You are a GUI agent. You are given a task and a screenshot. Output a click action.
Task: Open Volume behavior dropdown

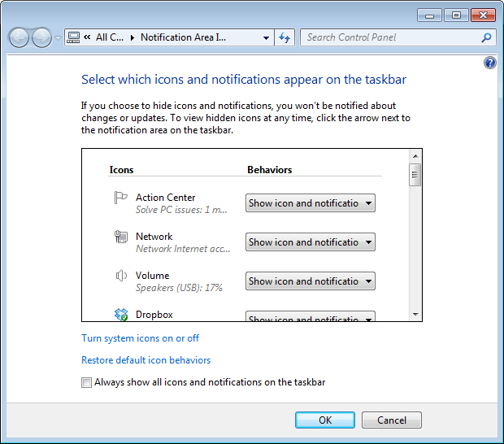(311, 281)
